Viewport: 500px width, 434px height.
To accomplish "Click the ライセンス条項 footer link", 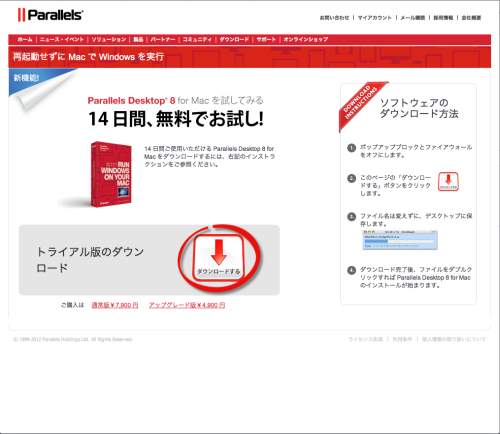I will (365, 339).
